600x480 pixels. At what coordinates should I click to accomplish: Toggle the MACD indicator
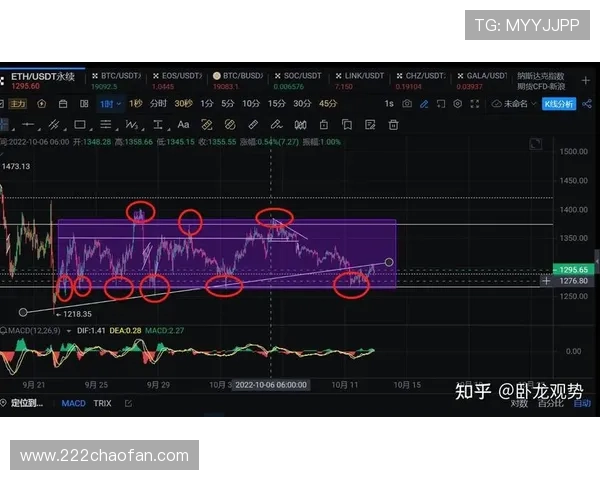(73, 404)
